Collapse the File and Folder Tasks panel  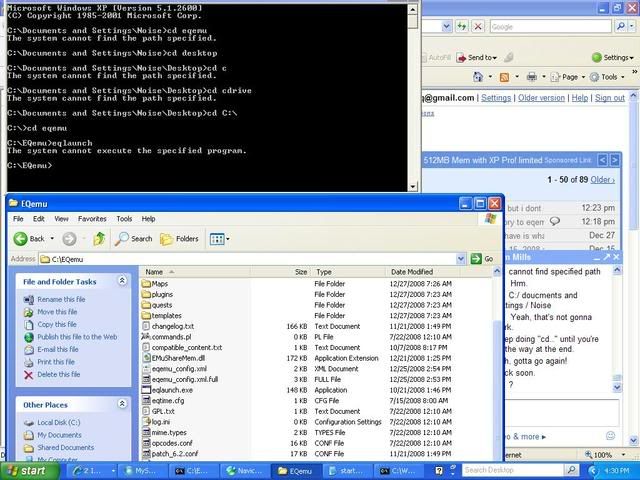[x=122, y=280]
